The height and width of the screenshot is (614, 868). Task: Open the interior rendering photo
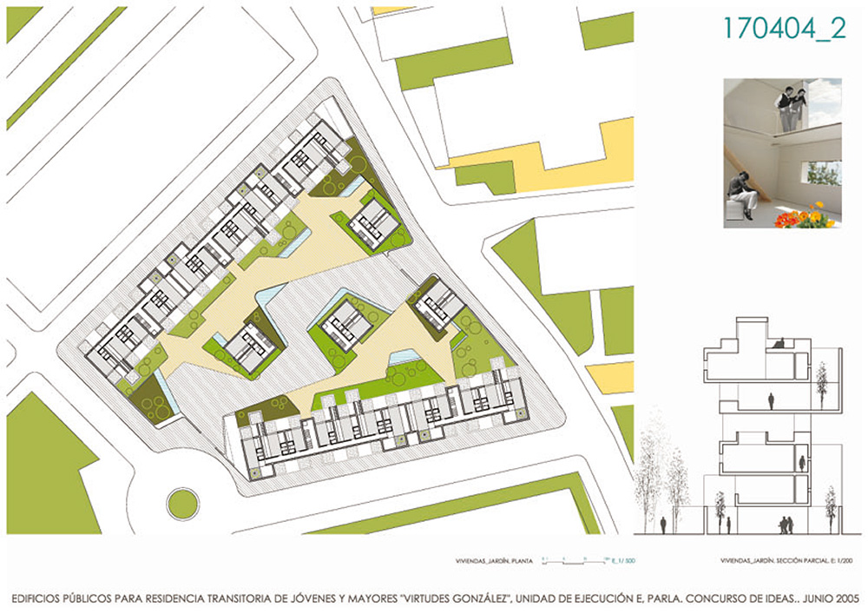tap(782, 153)
